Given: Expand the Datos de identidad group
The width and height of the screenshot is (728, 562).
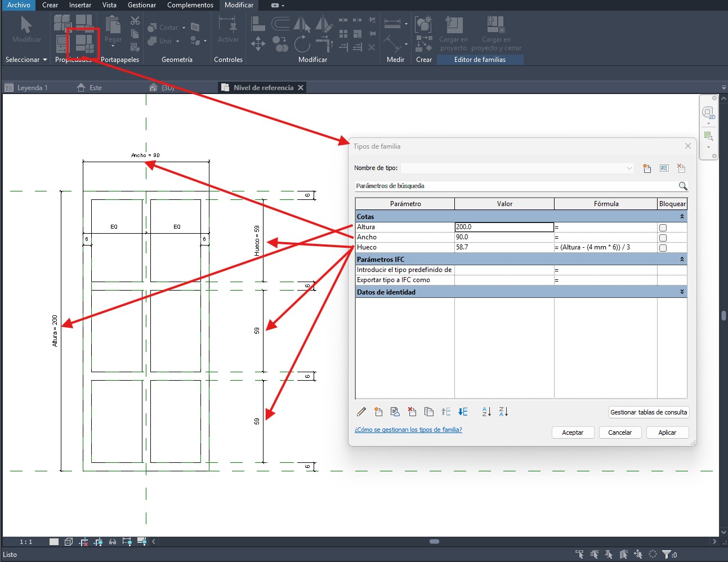Looking at the screenshot, I should pos(682,292).
